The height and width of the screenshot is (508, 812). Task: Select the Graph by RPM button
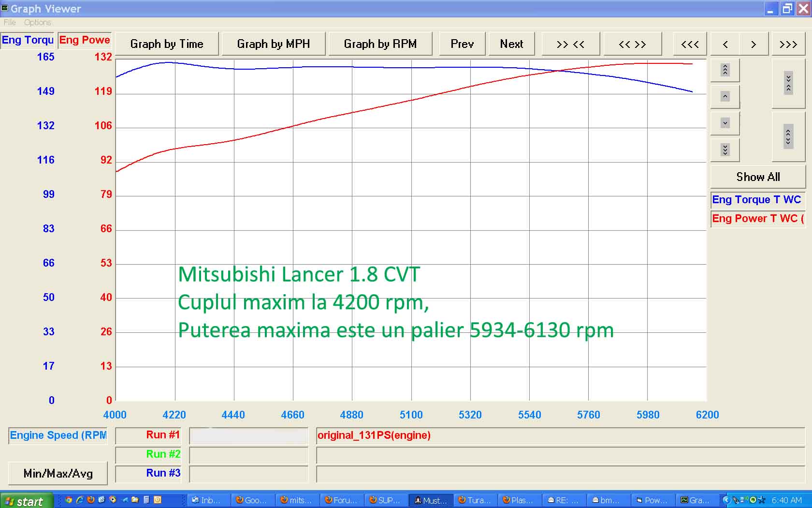(x=380, y=44)
